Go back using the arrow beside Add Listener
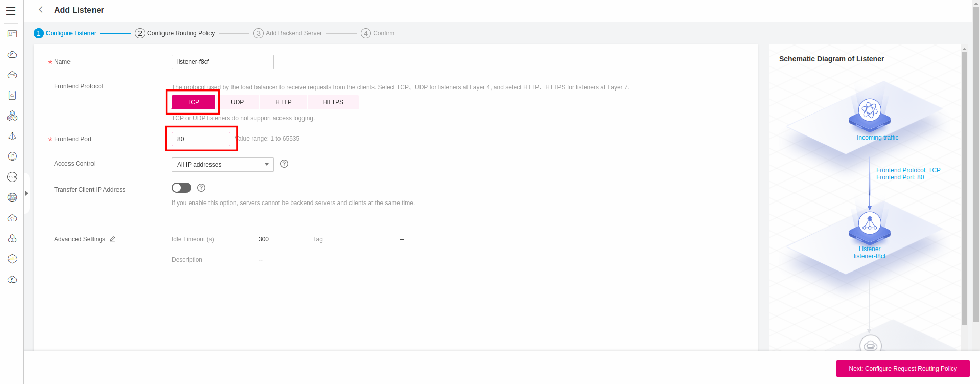The width and height of the screenshot is (980, 384). pyautogui.click(x=41, y=10)
